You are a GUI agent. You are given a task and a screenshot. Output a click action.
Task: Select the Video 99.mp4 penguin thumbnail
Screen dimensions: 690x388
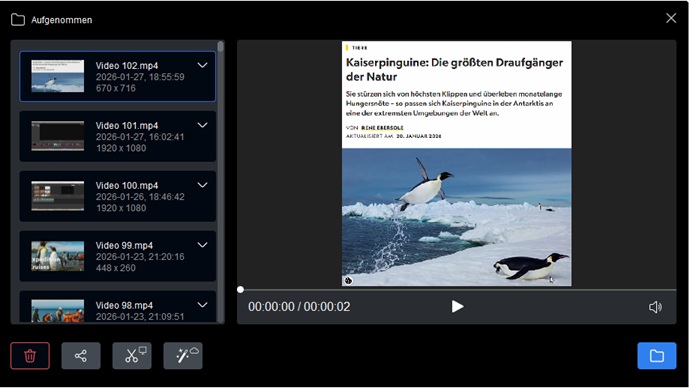click(x=58, y=256)
